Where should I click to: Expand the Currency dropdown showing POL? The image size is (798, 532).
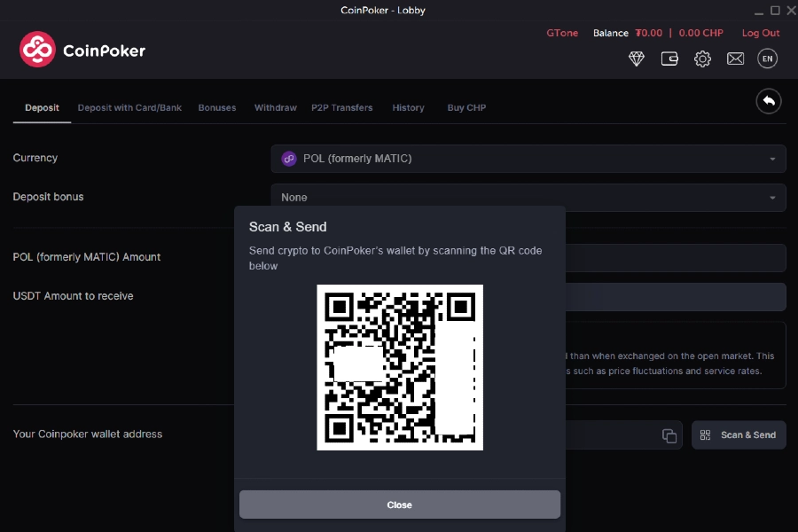pos(528,159)
